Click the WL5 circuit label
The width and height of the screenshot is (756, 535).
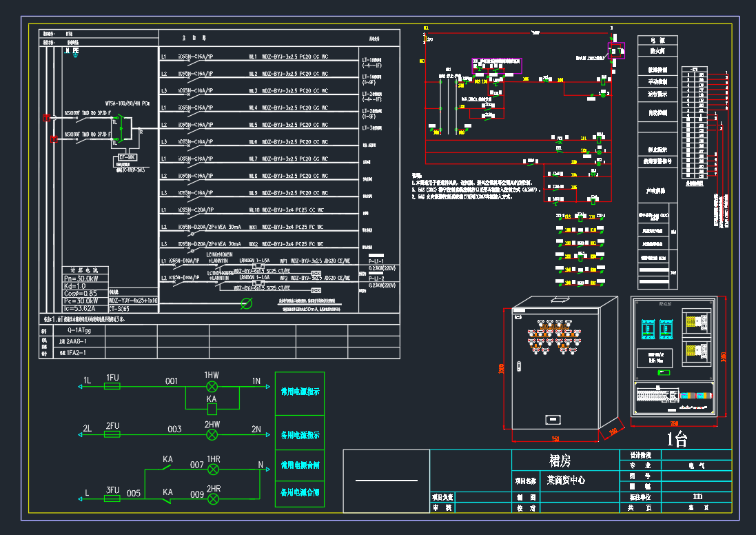[253, 125]
